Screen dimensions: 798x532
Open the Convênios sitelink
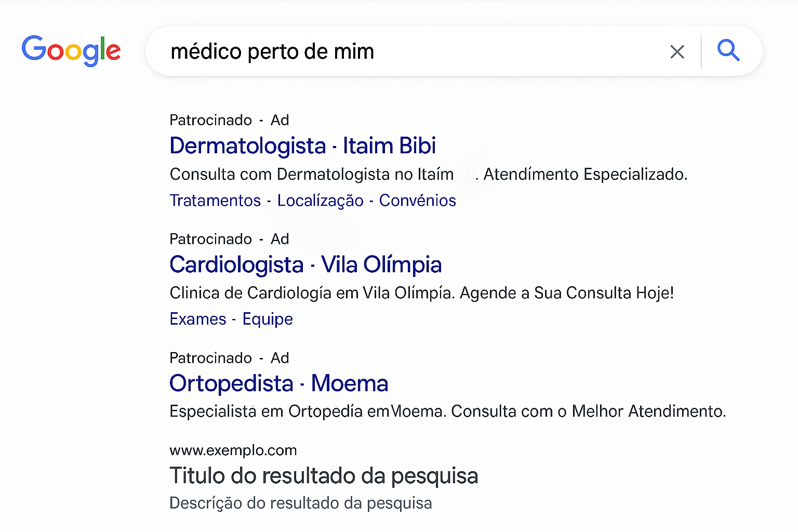417,201
